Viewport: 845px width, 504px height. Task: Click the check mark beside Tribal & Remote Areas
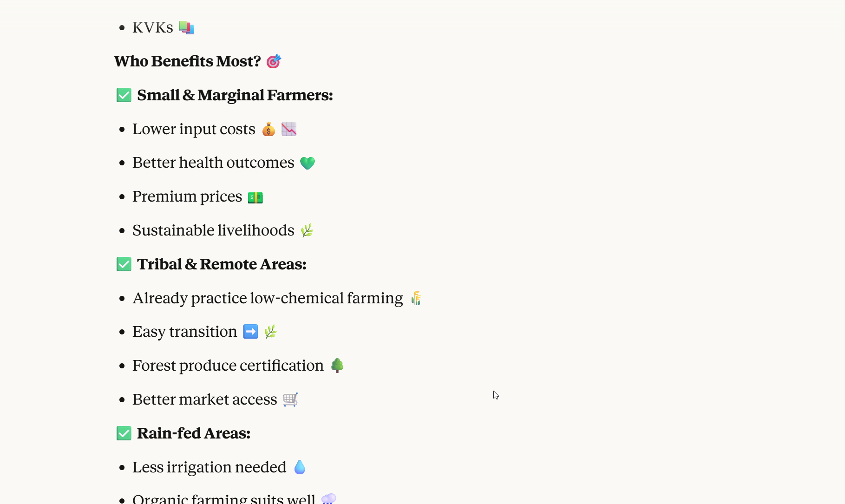click(x=124, y=264)
